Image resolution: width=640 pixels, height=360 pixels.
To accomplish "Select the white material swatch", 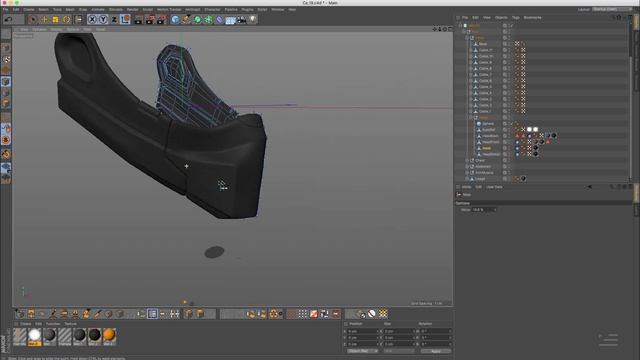I will coord(35,336).
